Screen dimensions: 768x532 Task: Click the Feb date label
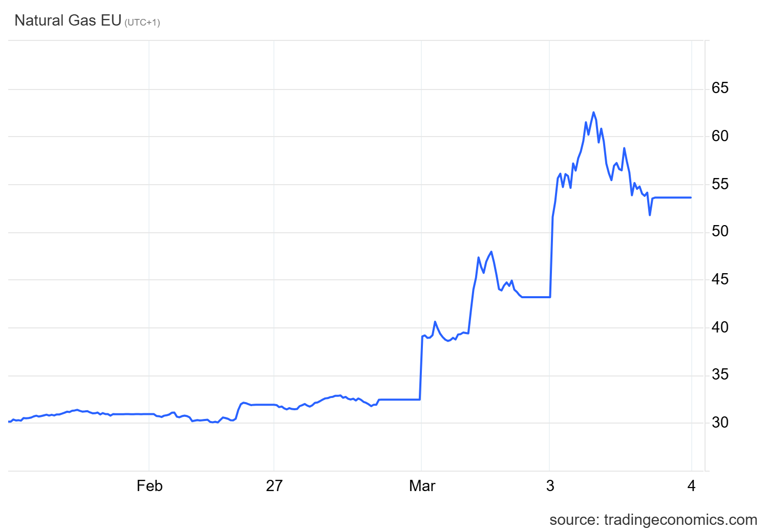[x=150, y=485]
